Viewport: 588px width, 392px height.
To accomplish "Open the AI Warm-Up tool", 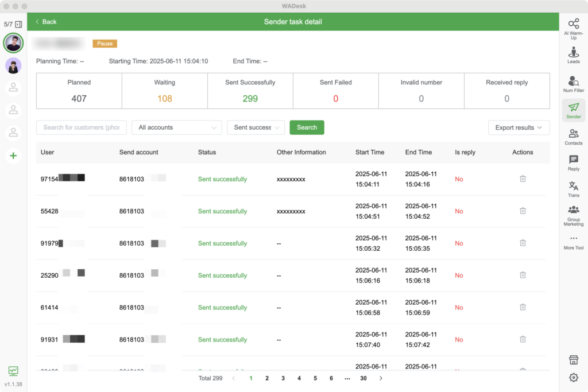I will (574, 29).
